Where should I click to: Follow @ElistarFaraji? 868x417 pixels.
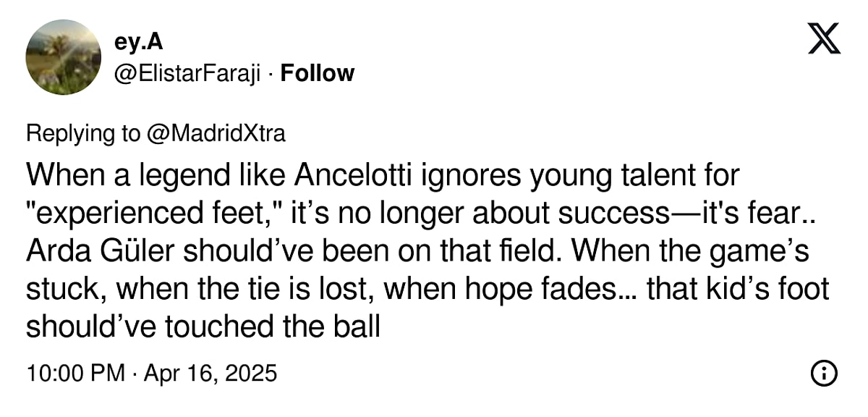point(317,73)
